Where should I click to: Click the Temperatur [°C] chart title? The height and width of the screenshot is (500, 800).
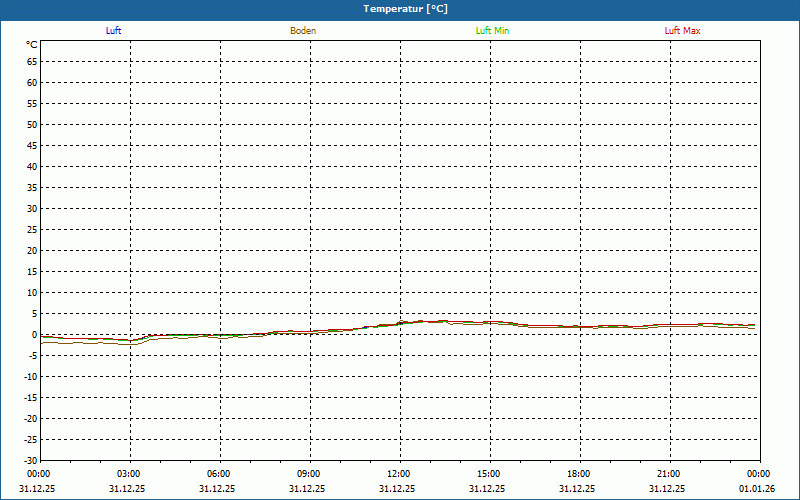pyautogui.click(x=406, y=9)
